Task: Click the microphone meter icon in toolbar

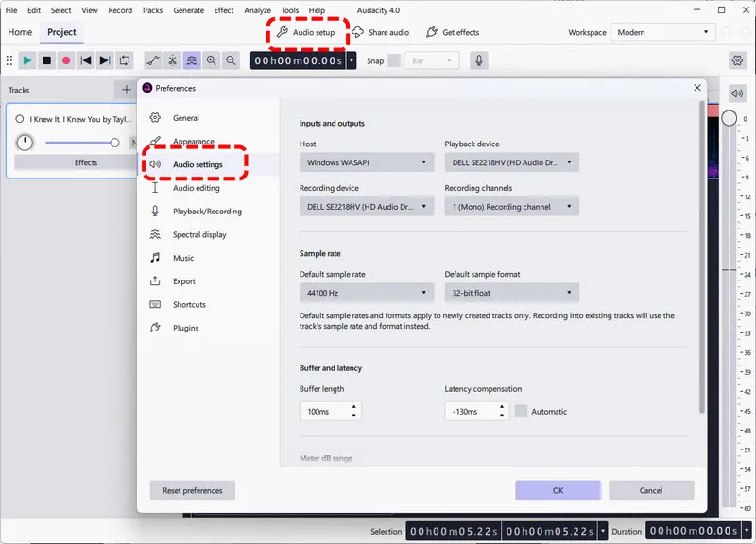Action: click(x=479, y=60)
